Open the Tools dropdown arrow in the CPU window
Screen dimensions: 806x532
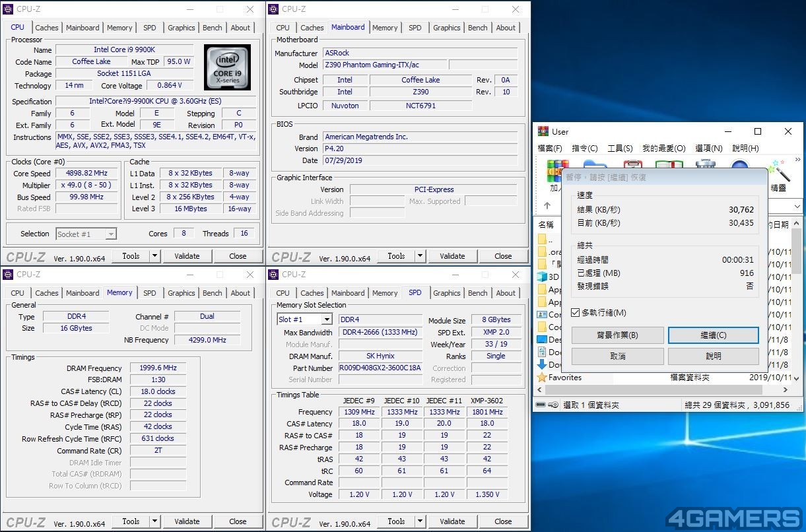154,256
